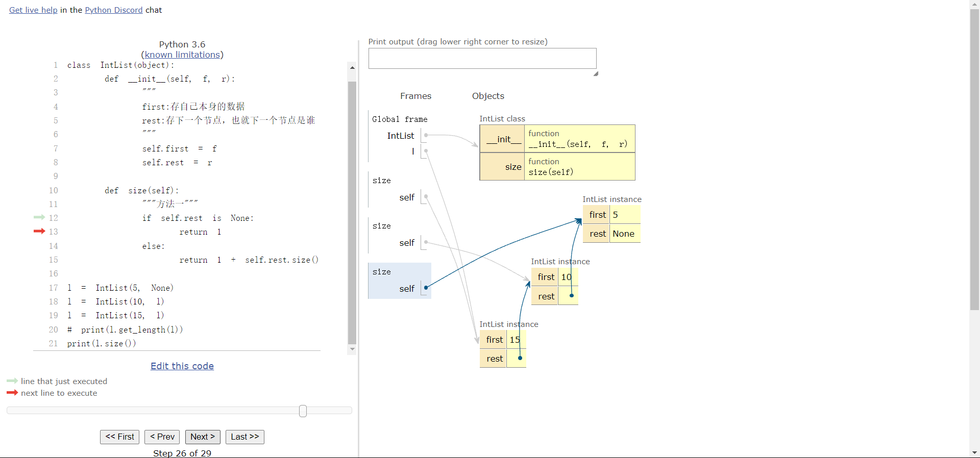
Task: Click the rest pointer dot of the instance with first 15
Action: 520,358
